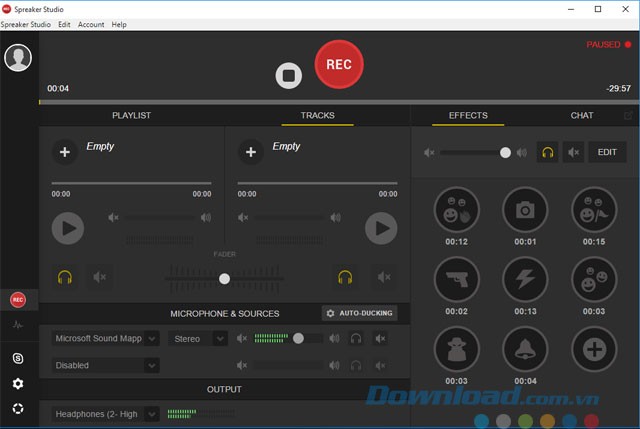Trigger the camera shutter sound effect
640x429 pixels.
(x=525, y=209)
